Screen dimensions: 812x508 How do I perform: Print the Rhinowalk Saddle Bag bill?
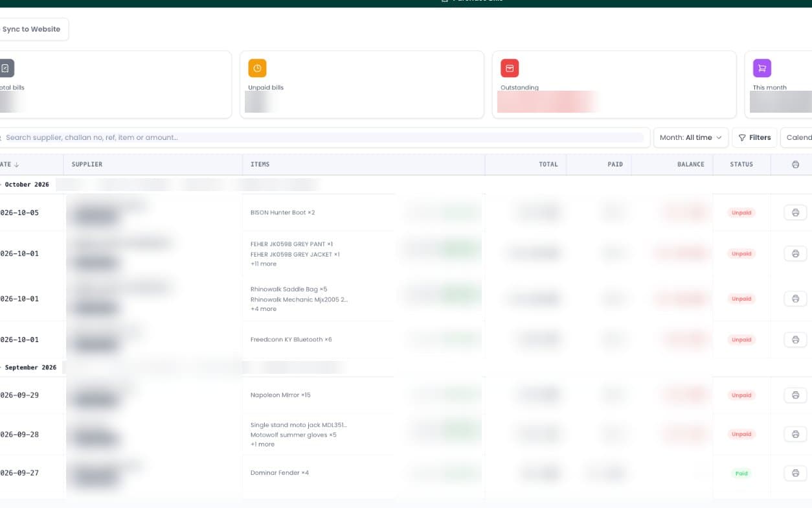795,299
